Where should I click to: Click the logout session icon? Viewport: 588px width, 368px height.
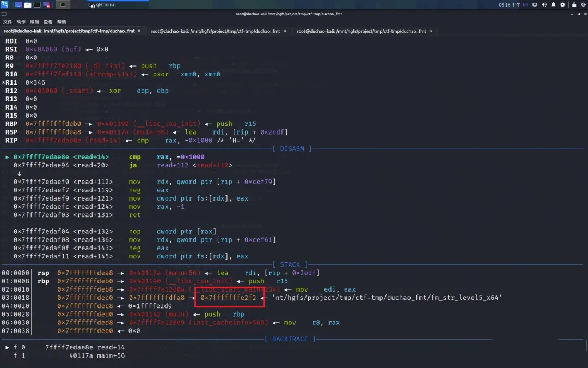[x=584, y=5]
